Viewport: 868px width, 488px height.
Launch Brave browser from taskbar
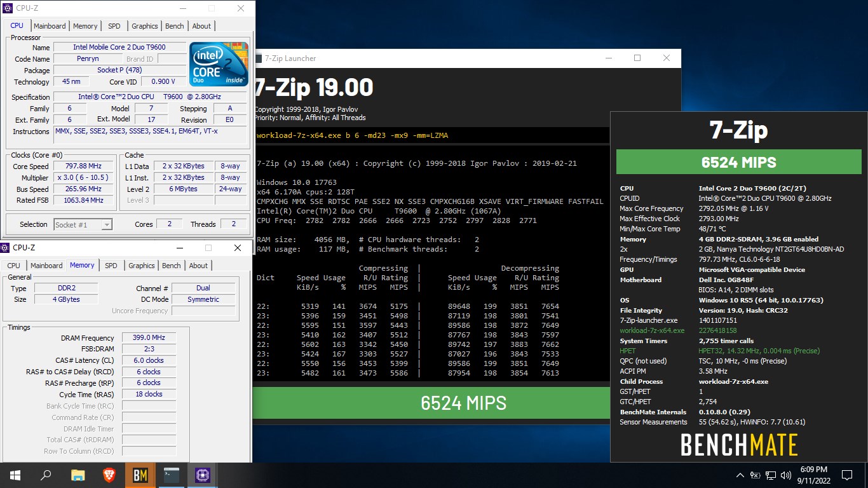coord(109,475)
